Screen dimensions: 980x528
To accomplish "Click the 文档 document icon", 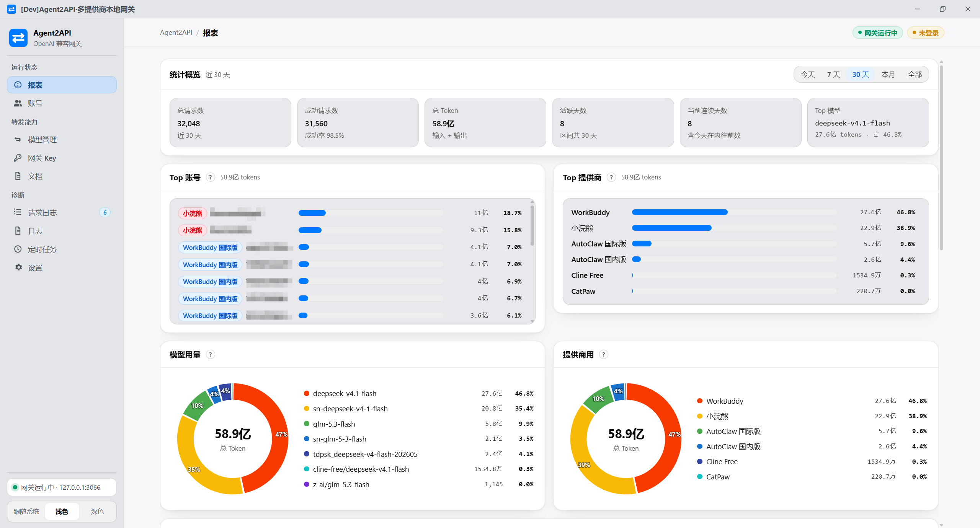I will pyautogui.click(x=18, y=176).
